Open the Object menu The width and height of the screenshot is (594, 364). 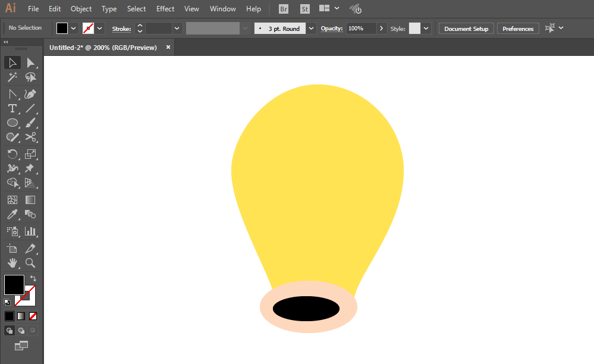81,9
